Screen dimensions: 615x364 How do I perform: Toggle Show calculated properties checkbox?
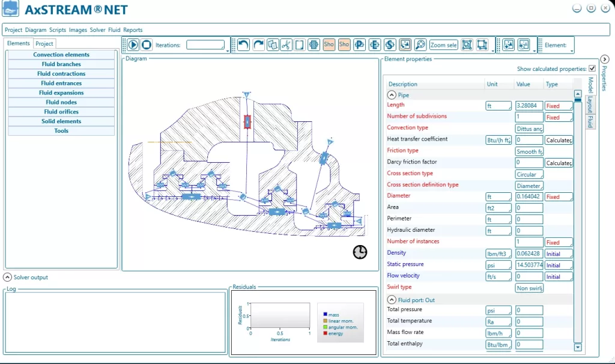click(x=592, y=68)
